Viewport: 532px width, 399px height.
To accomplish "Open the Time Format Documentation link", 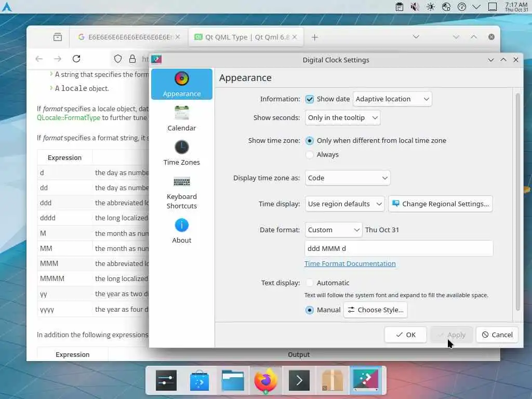I will [x=350, y=263].
